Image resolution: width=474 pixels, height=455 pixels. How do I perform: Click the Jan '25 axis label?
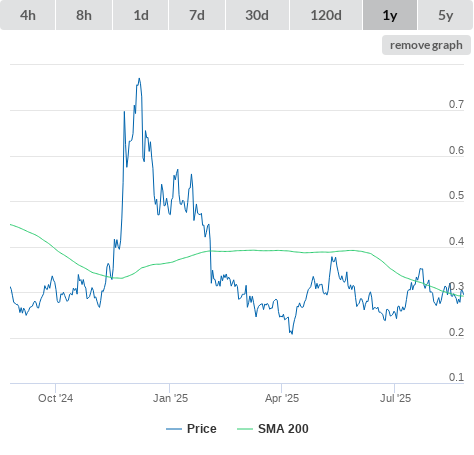170,398
